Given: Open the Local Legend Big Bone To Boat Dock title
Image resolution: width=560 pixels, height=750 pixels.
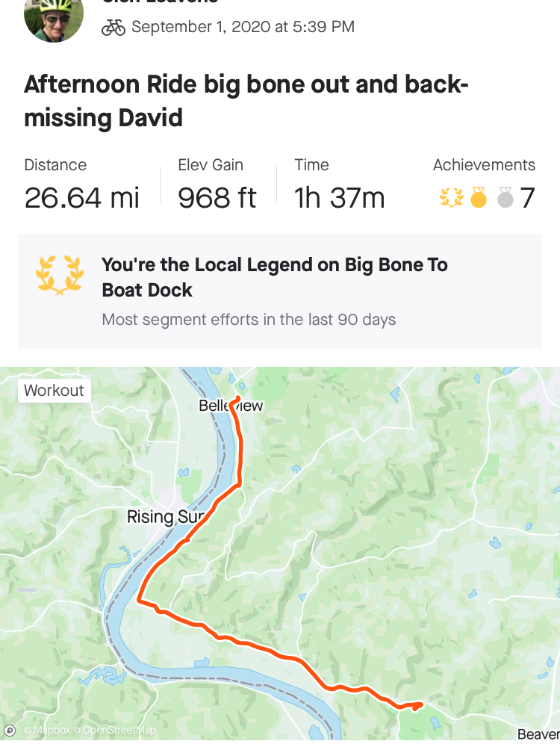Looking at the screenshot, I should pyautogui.click(x=274, y=277).
